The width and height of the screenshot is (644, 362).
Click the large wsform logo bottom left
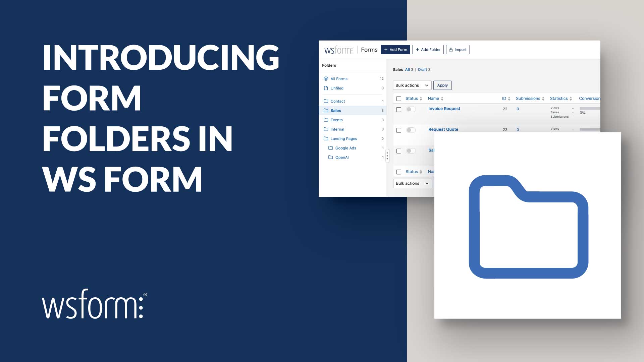95,304
